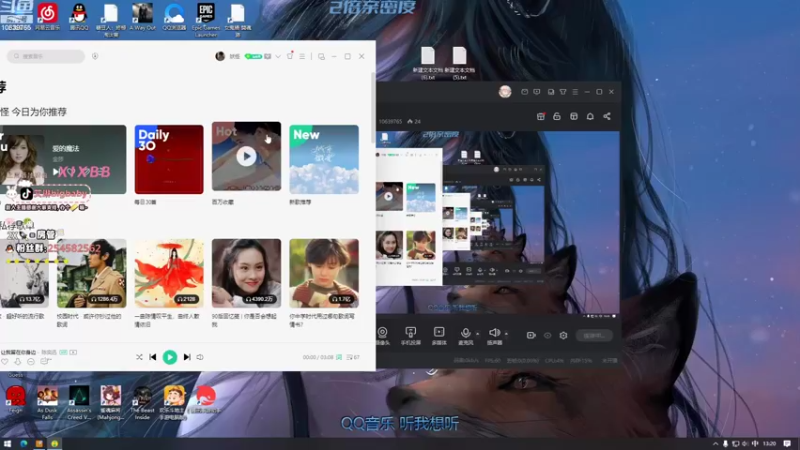
Task: Mute QQ Music volume icon
Action: tap(200, 357)
